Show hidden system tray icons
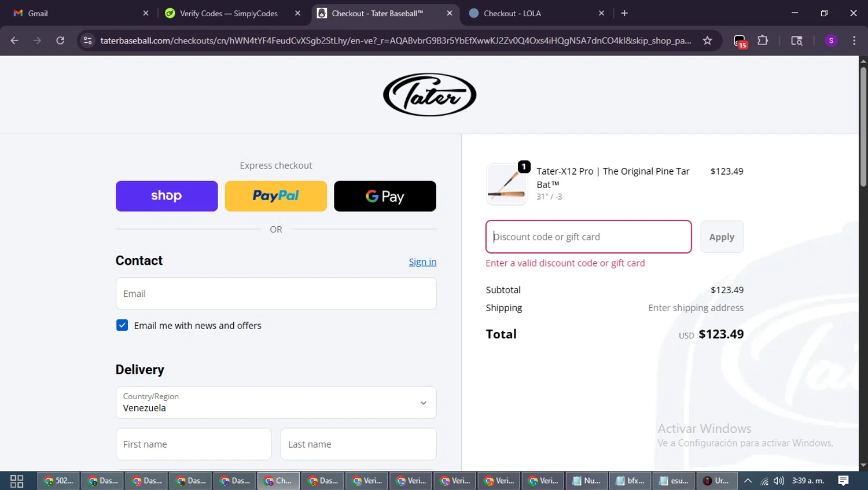This screenshot has width=868, height=490. [x=748, y=481]
